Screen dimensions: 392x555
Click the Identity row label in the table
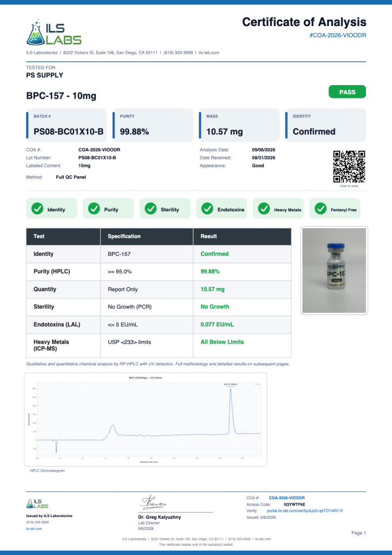43,254
